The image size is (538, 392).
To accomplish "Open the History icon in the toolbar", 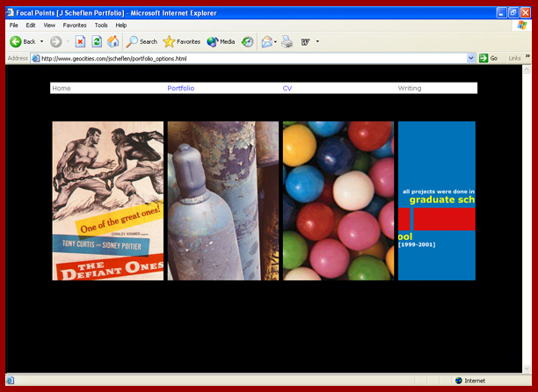I will [x=247, y=42].
